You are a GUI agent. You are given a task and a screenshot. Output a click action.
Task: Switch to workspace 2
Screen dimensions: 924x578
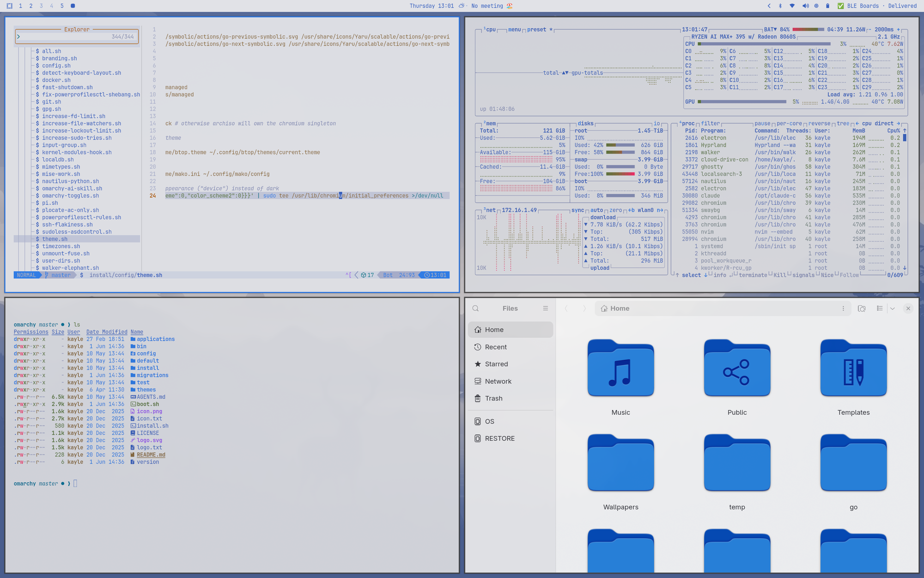point(31,6)
